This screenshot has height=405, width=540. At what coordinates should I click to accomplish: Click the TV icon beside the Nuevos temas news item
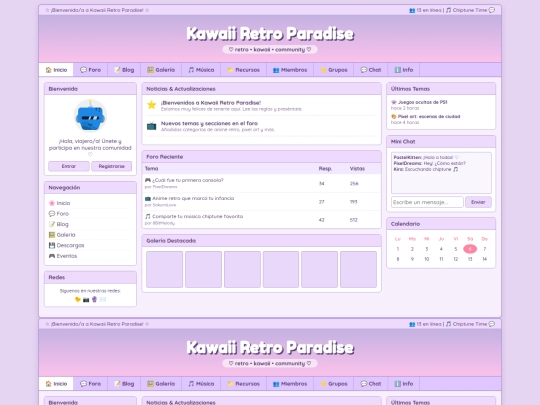pyautogui.click(x=152, y=126)
